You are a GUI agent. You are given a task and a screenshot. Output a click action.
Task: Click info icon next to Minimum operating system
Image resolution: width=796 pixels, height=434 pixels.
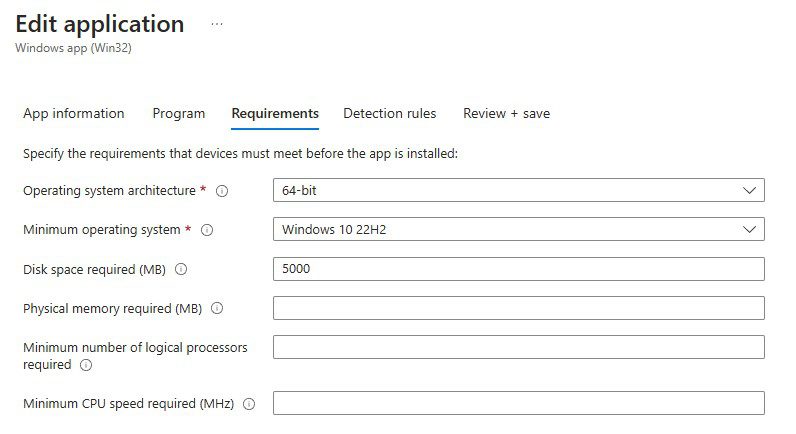click(x=208, y=230)
